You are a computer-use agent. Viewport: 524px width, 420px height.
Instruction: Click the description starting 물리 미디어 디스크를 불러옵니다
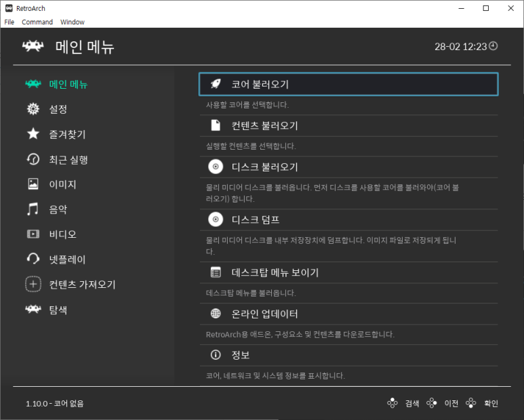pos(333,193)
